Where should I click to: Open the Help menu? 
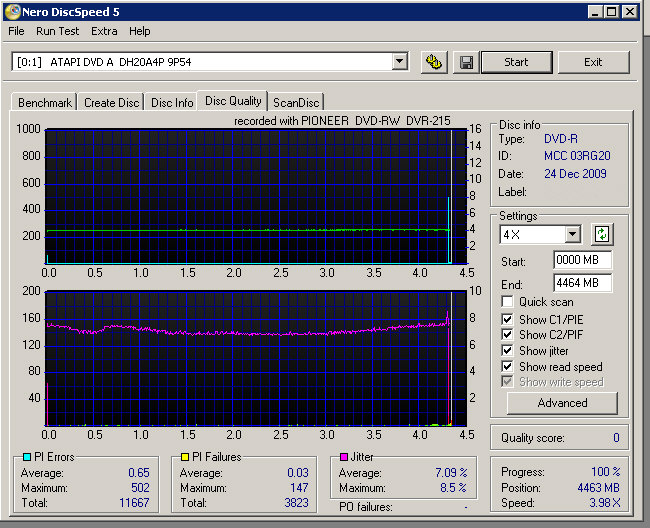tap(139, 31)
